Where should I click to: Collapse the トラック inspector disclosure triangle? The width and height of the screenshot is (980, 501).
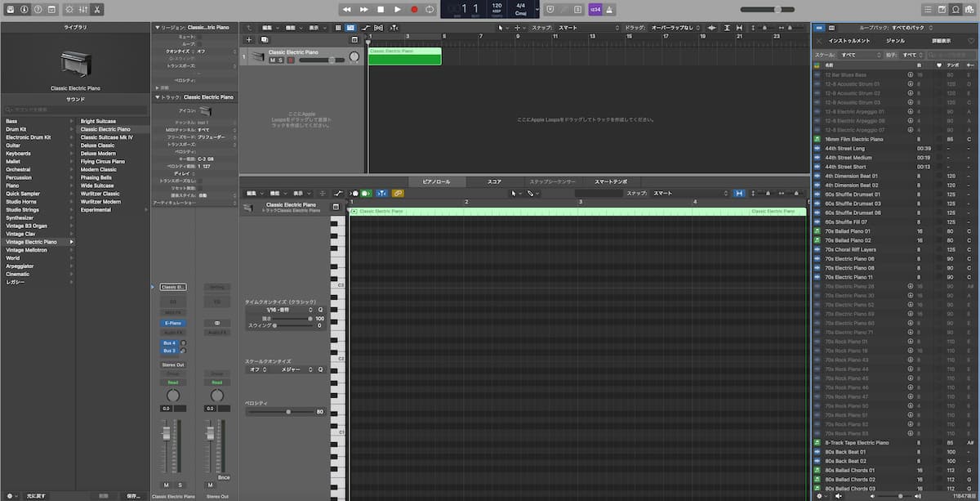pos(157,97)
